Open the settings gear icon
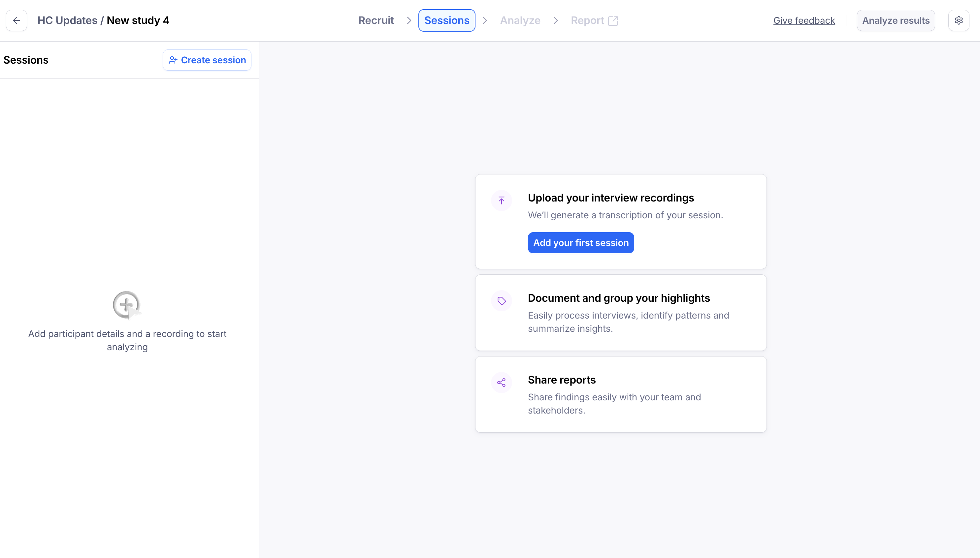The height and width of the screenshot is (558, 980). pos(959,20)
